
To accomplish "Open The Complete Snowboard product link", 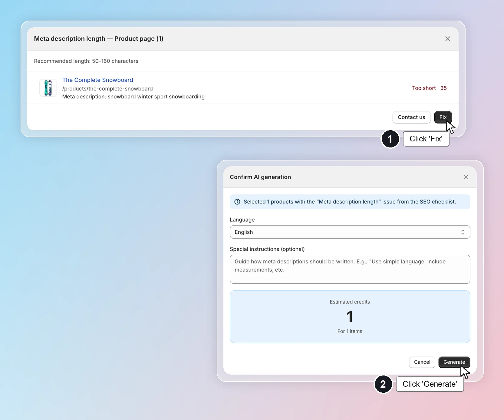I will (98, 80).
